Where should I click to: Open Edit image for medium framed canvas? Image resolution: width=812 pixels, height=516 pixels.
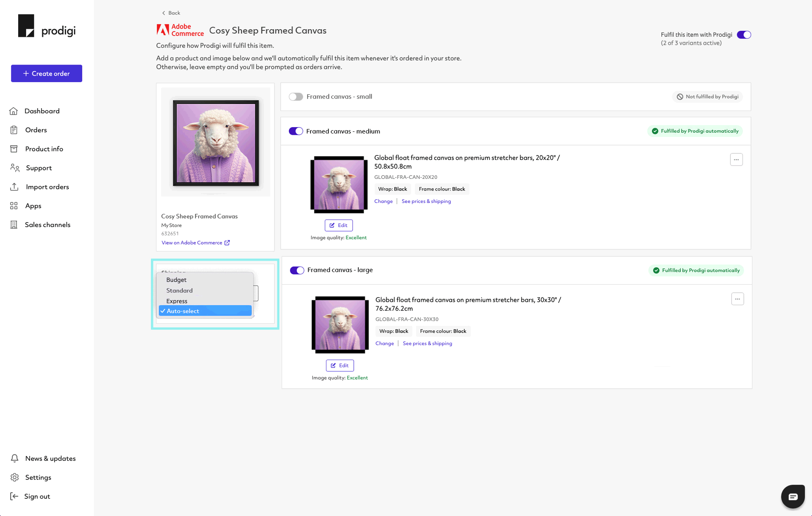coord(338,225)
